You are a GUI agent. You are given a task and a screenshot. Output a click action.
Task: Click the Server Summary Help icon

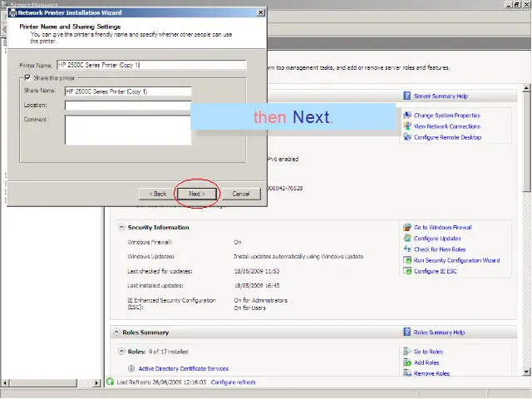pyautogui.click(x=407, y=96)
